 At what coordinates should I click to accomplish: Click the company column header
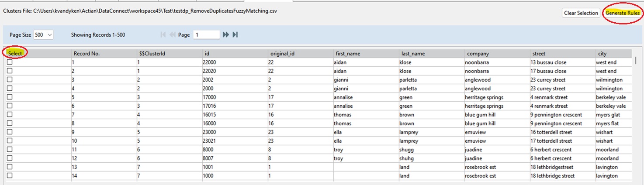click(x=478, y=54)
